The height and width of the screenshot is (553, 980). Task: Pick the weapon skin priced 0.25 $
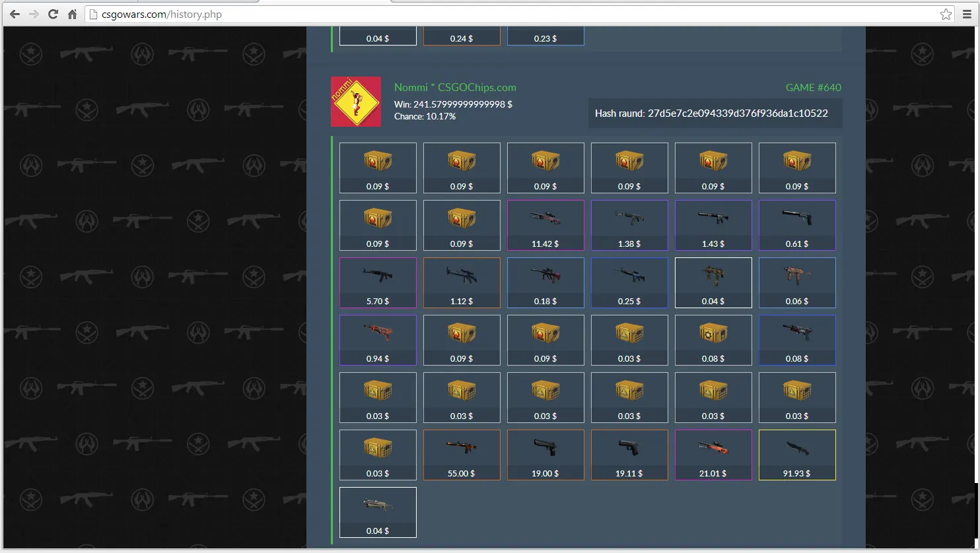pos(629,282)
